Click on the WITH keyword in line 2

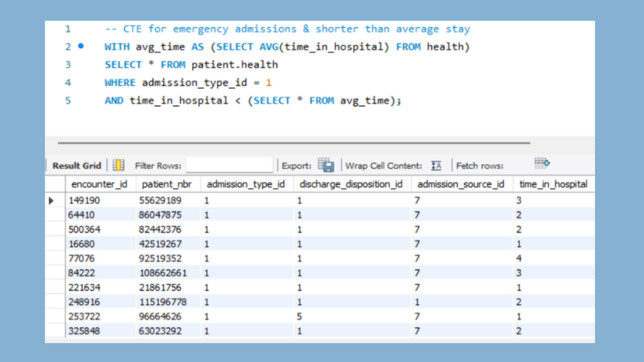tap(117, 47)
